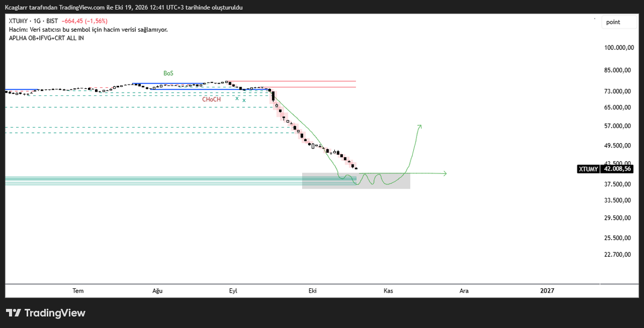Click the point label at the top right

point(613,22)
